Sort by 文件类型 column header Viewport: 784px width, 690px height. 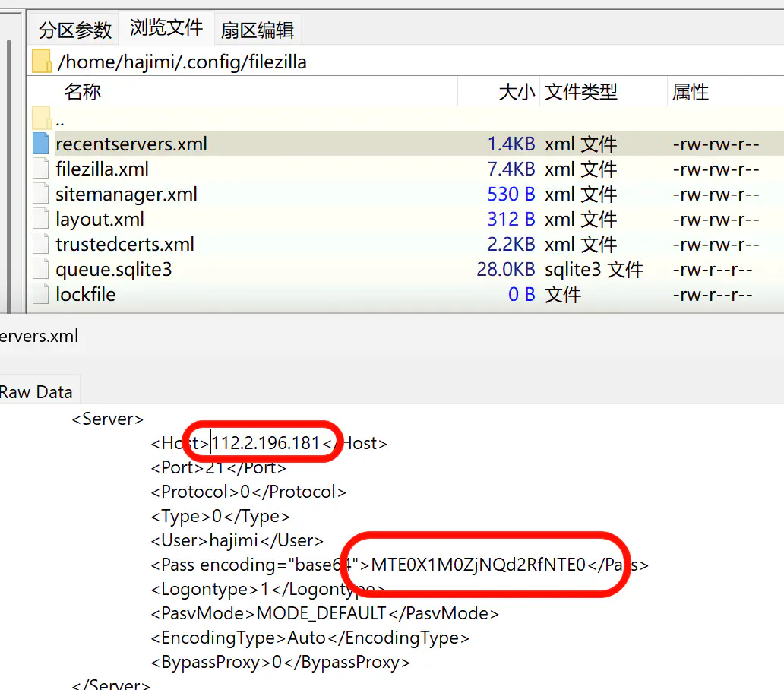581,93
